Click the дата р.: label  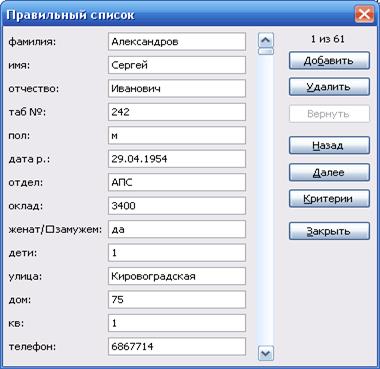tap(28, 159)
